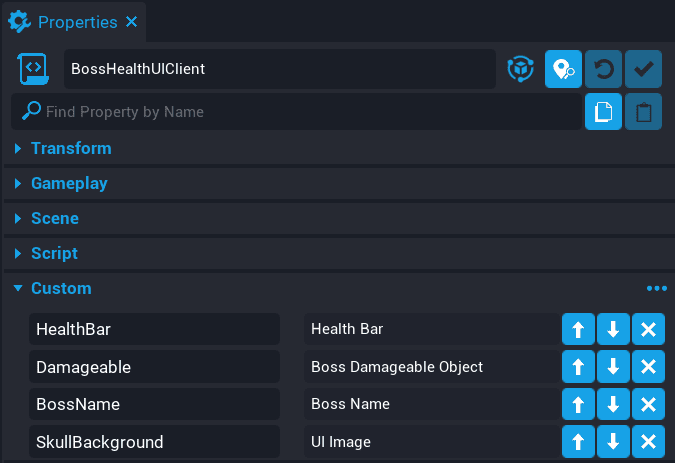Expand the Scene section
The width and height of the screenshot is (675, 463).
55,218
